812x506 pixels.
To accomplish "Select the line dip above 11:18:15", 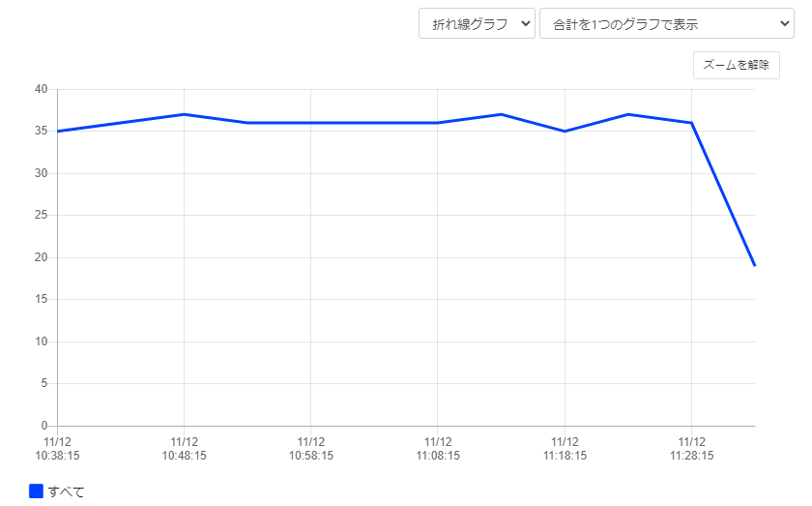I will point(565,131).
